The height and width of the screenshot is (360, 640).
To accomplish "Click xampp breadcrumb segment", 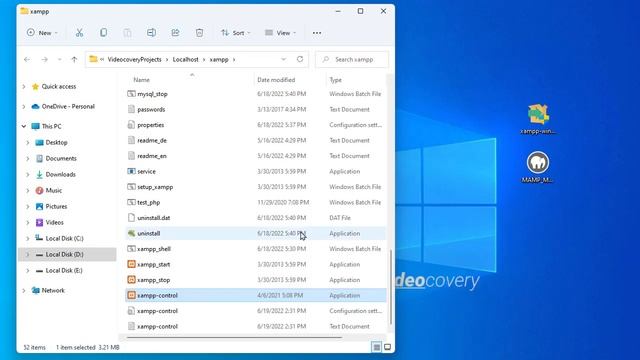I will (219, 60).
